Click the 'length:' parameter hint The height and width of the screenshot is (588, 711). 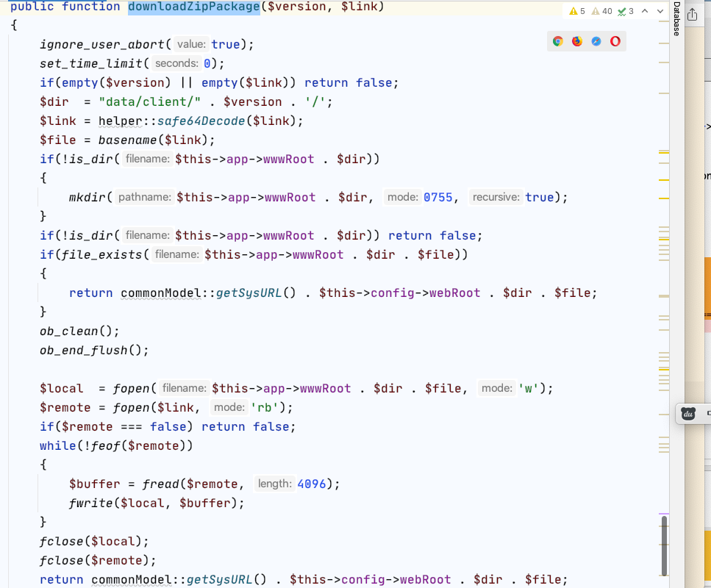pyautogui.click(x=275, y=484)
